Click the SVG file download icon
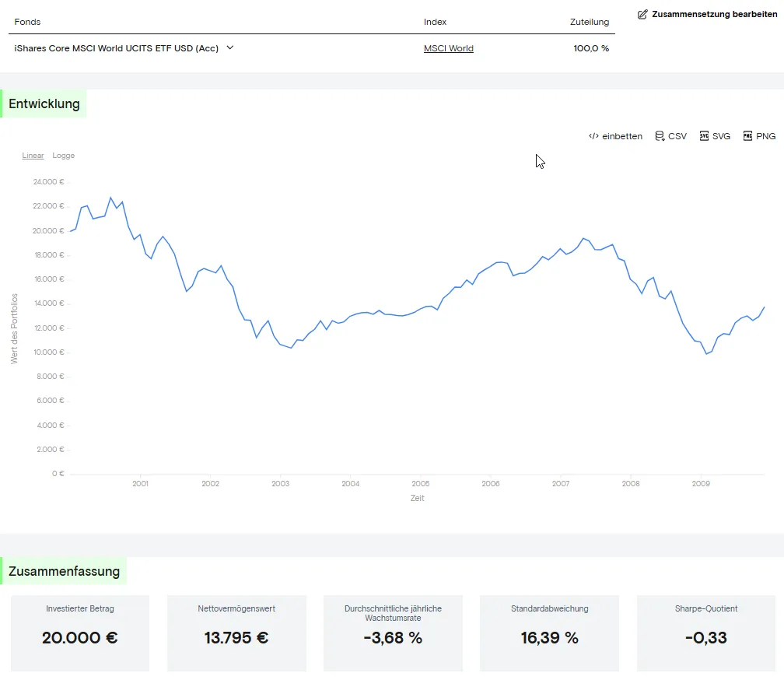Screen dimensions: 784x680 tap(704, 136)
